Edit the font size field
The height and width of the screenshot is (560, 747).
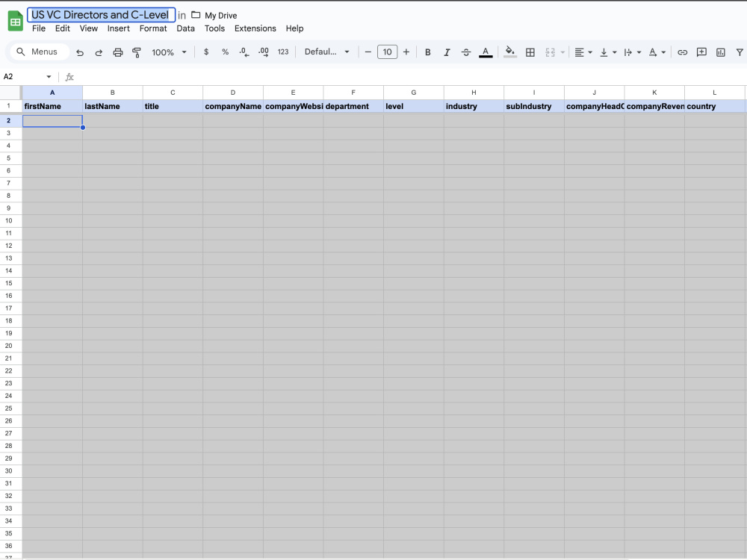click(x=387, y=52)
